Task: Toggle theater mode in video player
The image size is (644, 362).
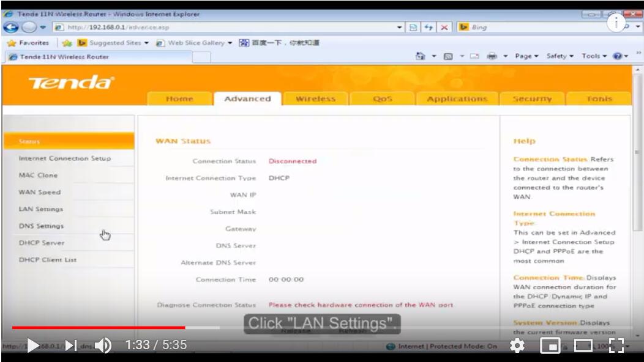Action: point(583,346)
